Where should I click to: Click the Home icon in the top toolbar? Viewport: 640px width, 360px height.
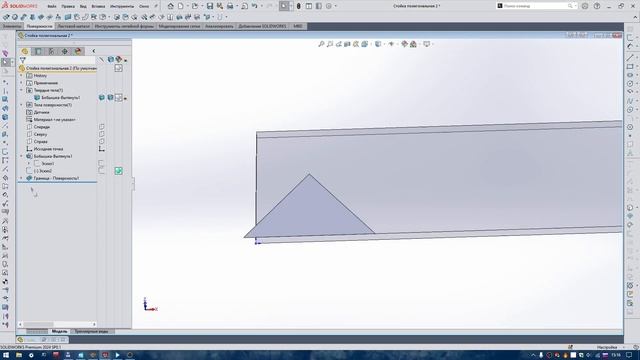click(171, 6)
